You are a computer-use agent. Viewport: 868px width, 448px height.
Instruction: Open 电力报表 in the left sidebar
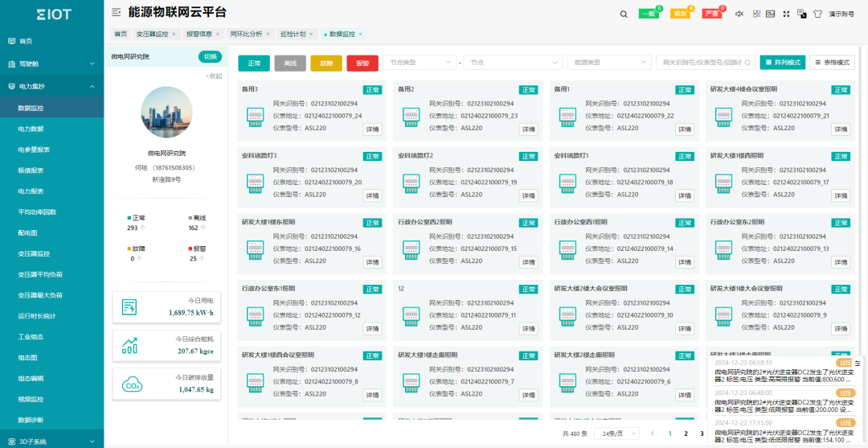[31, 191]
